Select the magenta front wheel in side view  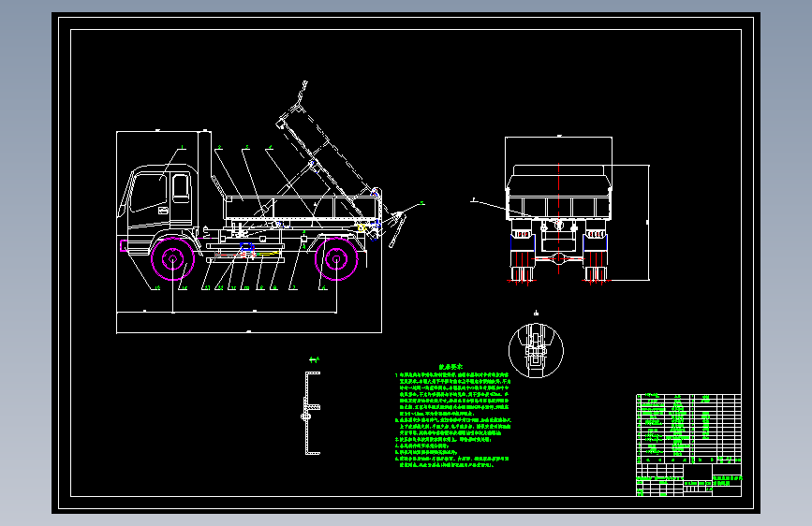[172, 259]
